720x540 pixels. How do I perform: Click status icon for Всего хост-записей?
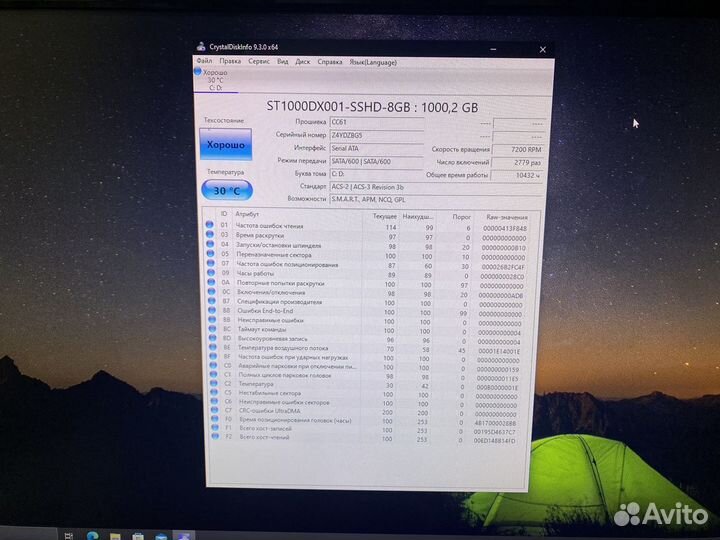(215, 428)
